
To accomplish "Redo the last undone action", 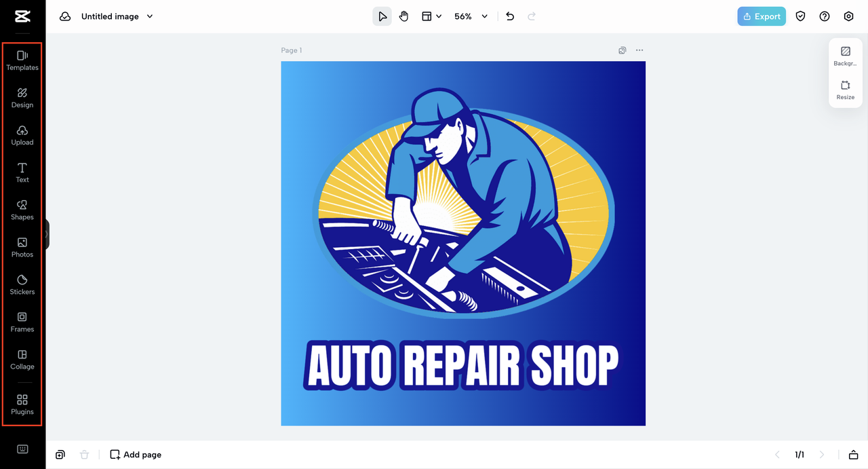I will pos(532,16).
